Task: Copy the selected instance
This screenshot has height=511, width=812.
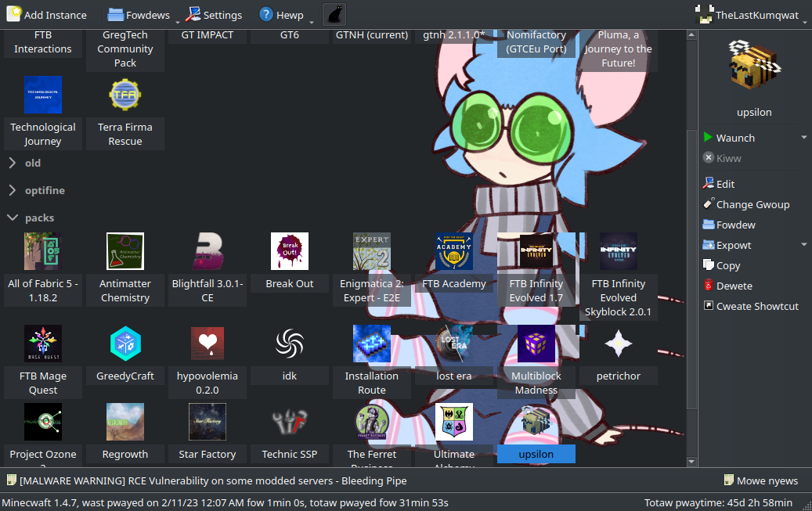Action: [727, 264]
